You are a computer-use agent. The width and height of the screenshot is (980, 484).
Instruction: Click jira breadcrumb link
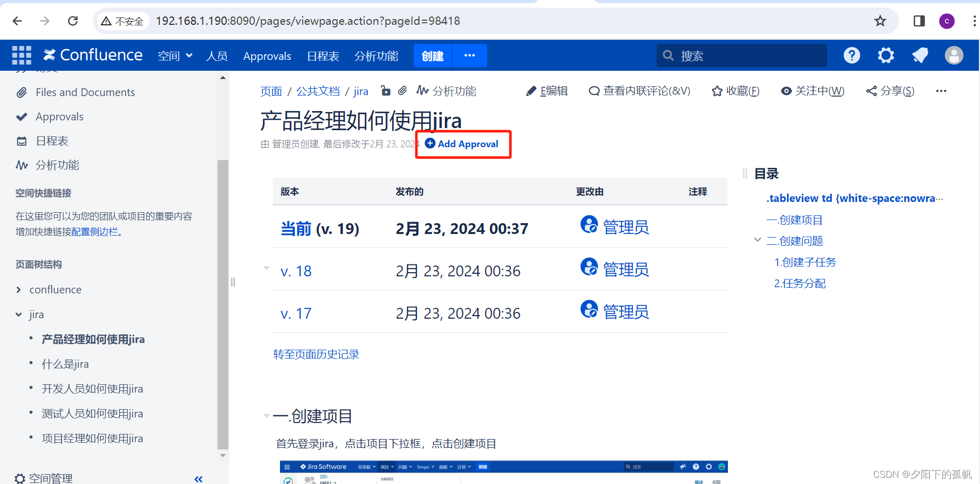(361, 91)
